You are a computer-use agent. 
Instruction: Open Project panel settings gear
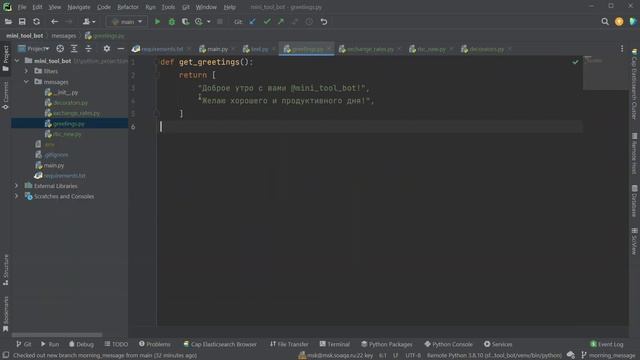[x=107, y=49]
